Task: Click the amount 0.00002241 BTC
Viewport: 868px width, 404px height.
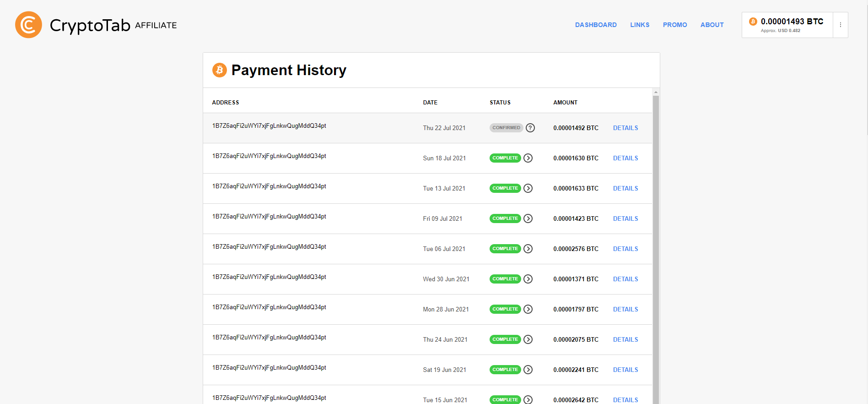Action: (x=576, y=370)
